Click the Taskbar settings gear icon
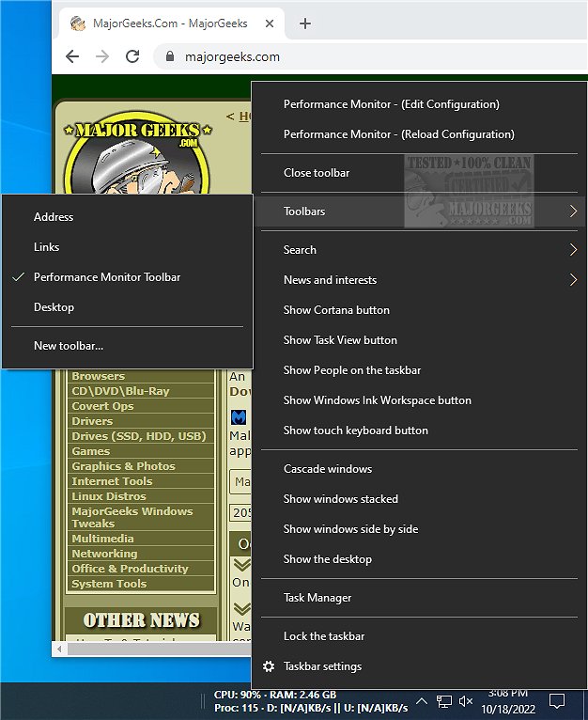 pos(269,666)
